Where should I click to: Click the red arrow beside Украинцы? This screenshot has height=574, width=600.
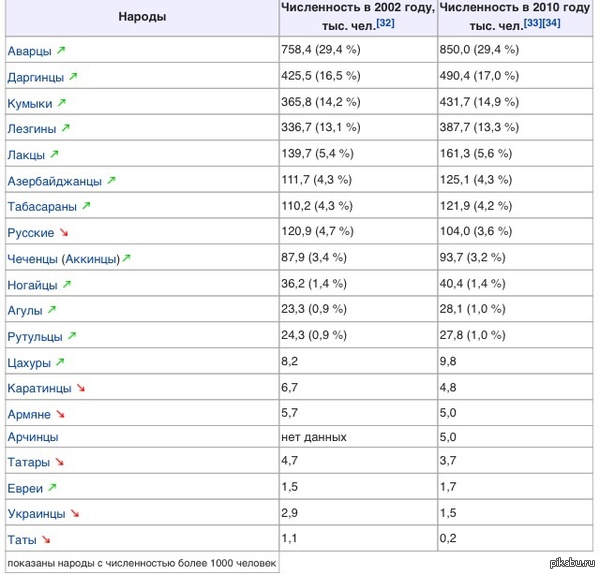pyautogui.click(x=74, y=513)
